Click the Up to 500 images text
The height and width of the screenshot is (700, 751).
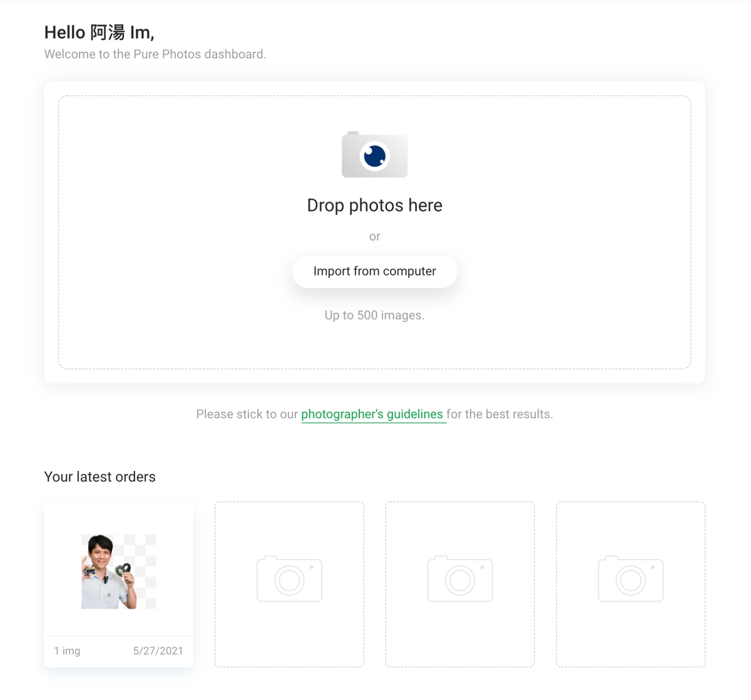(374, 316)
